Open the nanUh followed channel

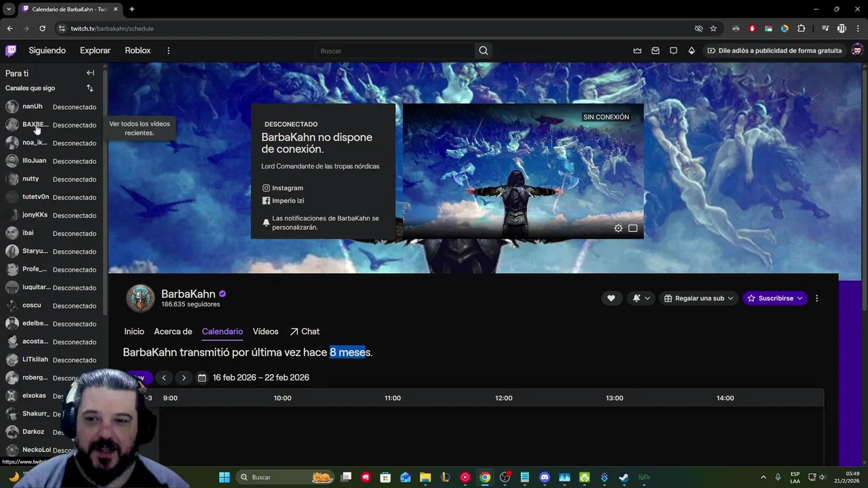[x=53, y=106]
